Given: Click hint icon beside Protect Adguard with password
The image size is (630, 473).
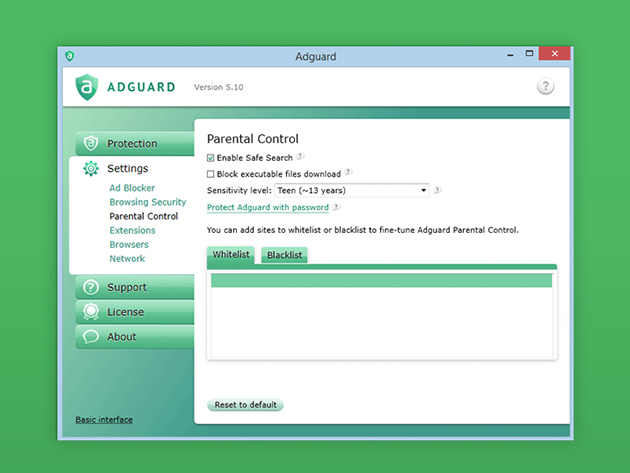Looking at the screenshot, I should coord(336,207).
